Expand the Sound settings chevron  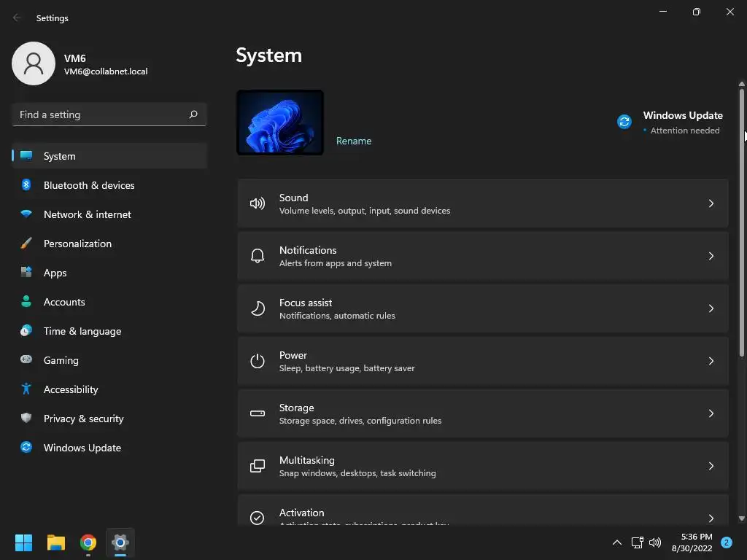tap(711, 203)
